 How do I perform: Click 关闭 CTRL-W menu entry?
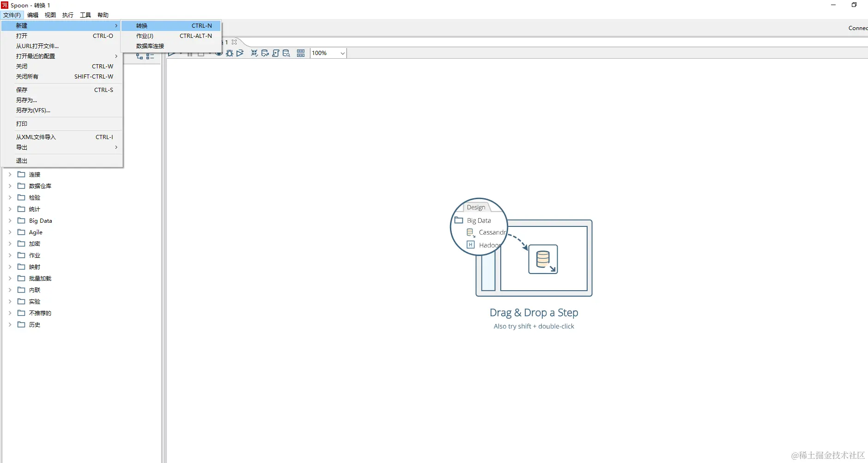click(x=62, y=67)
